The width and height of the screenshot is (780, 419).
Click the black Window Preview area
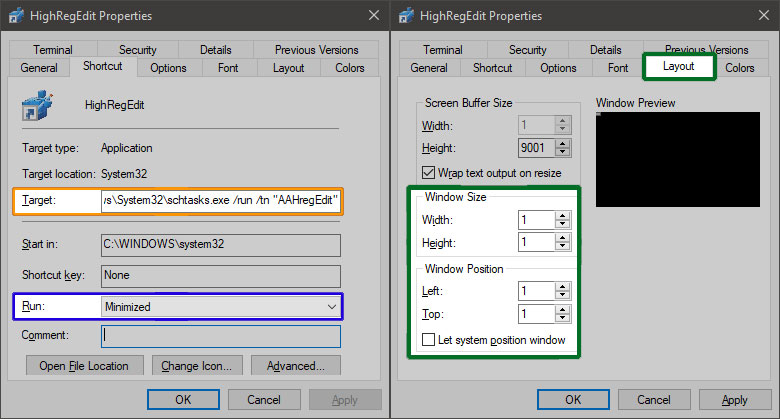coord(678,159)
